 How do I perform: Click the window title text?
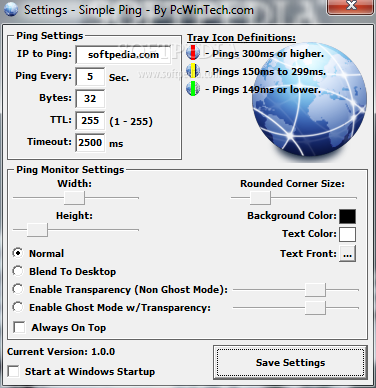click(139, 10)
